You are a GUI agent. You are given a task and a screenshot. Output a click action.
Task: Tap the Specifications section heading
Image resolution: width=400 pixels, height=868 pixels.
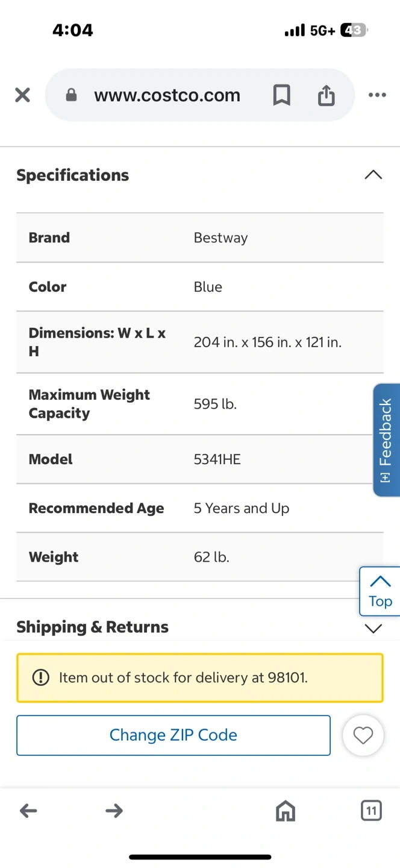tap(73, 175)
